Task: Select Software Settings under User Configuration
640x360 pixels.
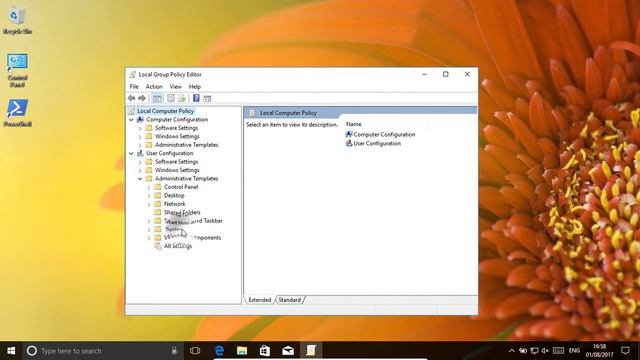Action: [176, 162]
